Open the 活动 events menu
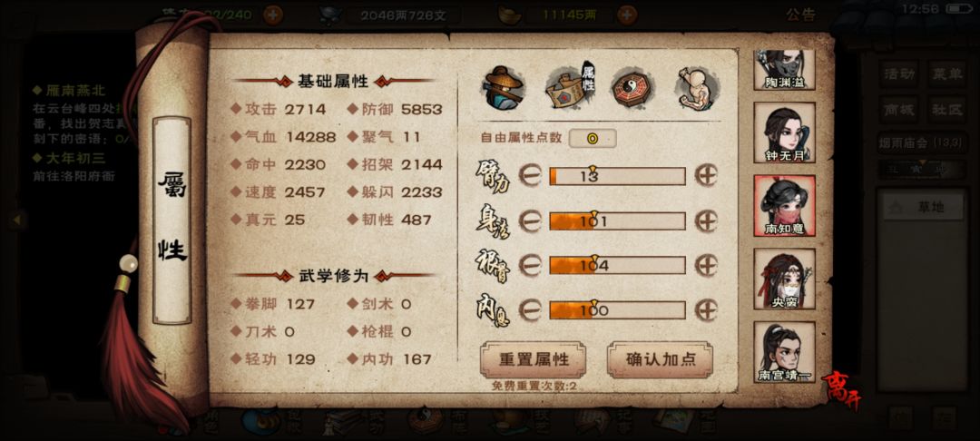Screen dimensions: 980x441 pos(899,74)
